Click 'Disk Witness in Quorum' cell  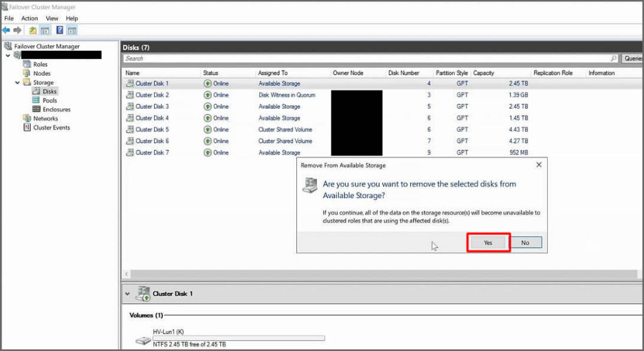click(287, 95)
